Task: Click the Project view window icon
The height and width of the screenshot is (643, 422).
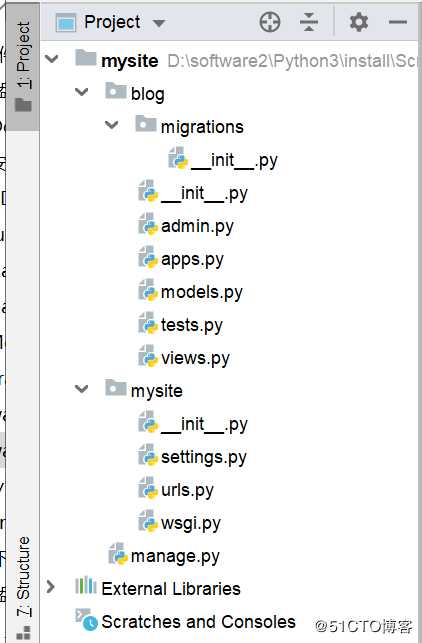Action: coord(66,22)
